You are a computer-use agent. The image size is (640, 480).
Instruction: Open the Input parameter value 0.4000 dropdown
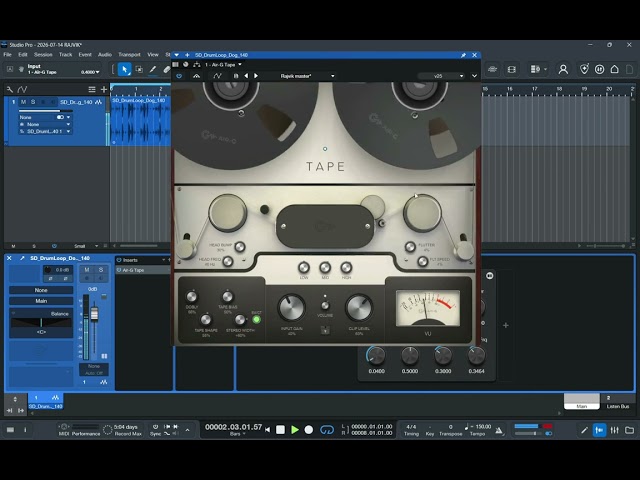click(90, 72)
